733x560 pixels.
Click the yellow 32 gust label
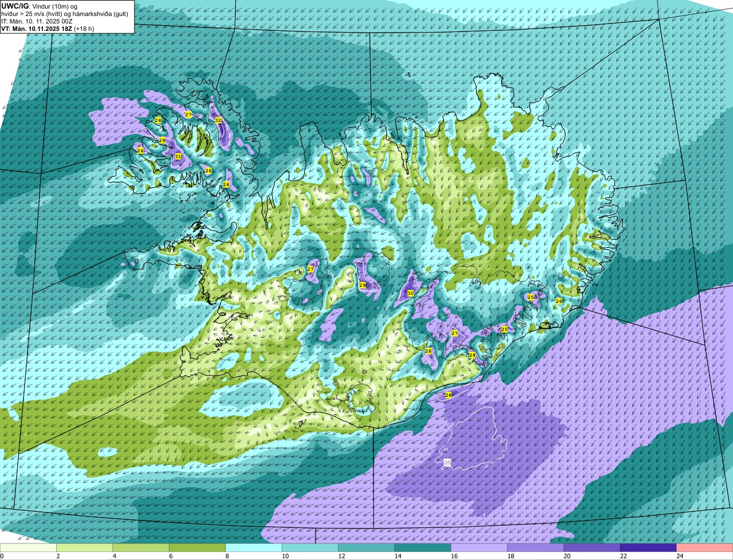click(218, 120)
